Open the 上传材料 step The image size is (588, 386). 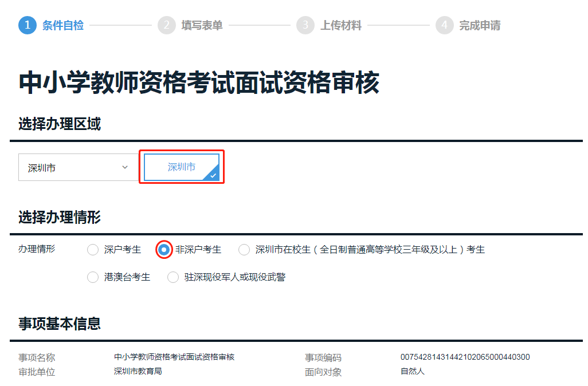click(x=341, y=26)
